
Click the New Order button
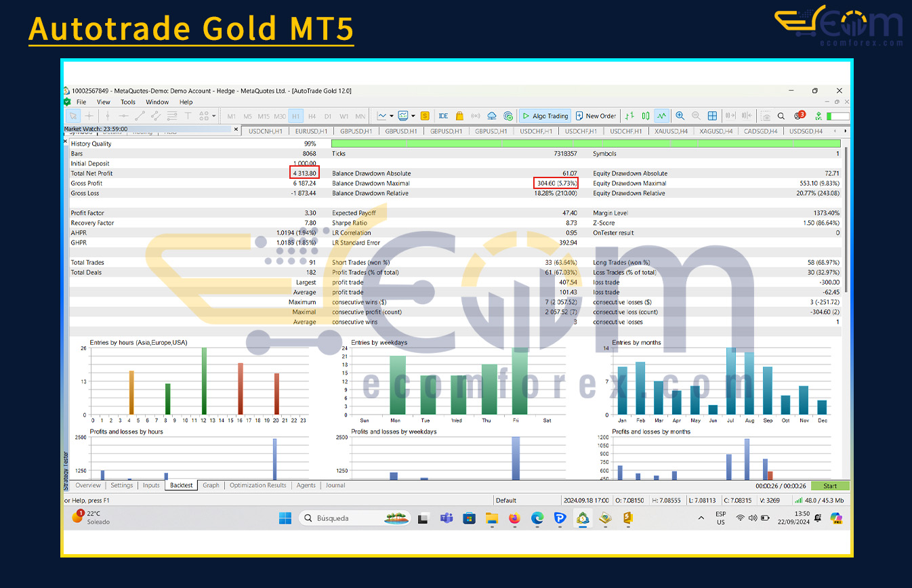point(596,116)
